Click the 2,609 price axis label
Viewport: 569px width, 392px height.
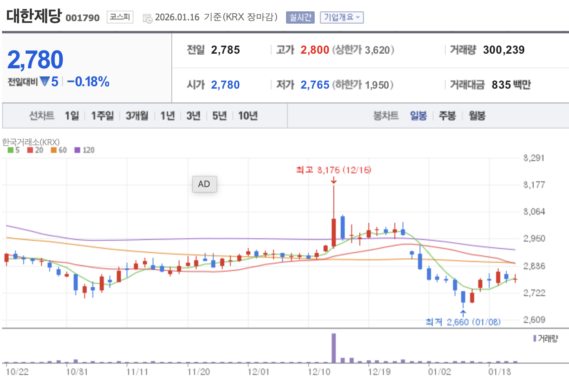pos(534,320)
